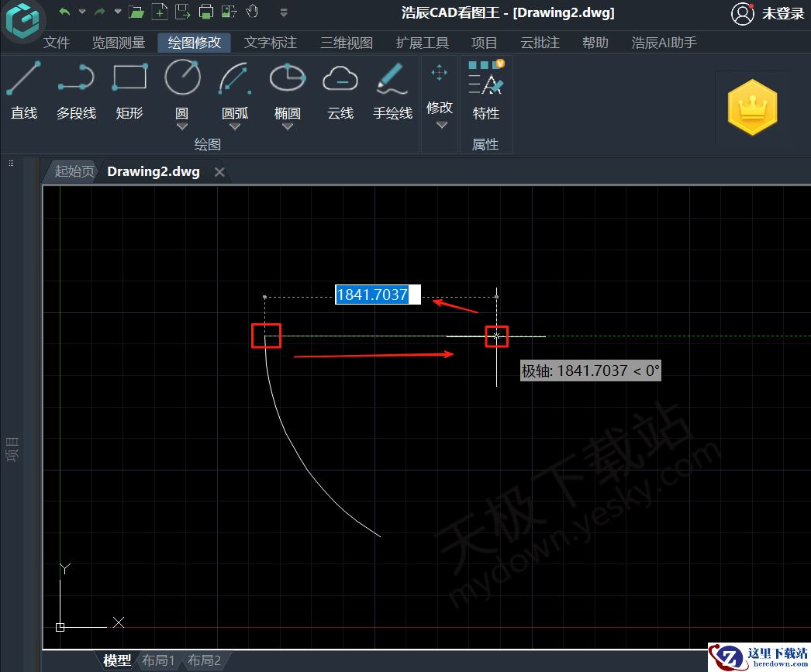Expand the 圆弧 arc options arrow
Image resolution: width=811 pixels, height=672 pixels.
coord(235,127)
